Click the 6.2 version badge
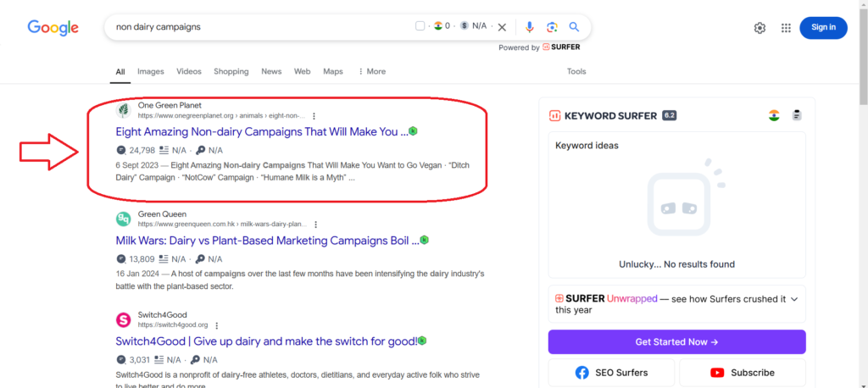The width and height of the screenshot is (868, 388). pos(670,116)
